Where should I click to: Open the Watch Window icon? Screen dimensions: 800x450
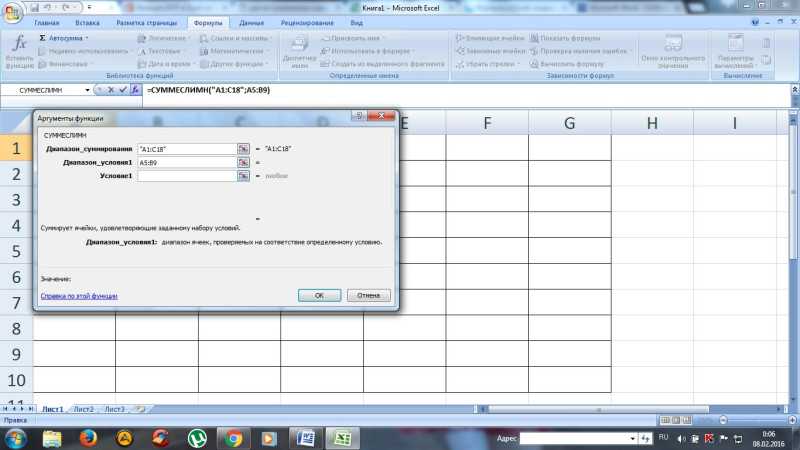(673, 51)
